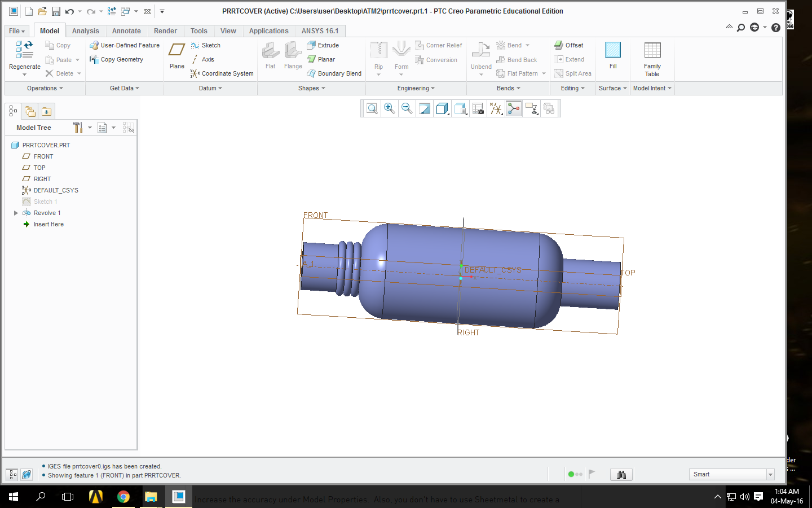Viewport: 812px width, 508px height.
Task: Switch to the Annotate tab
Action: point(126,31)
